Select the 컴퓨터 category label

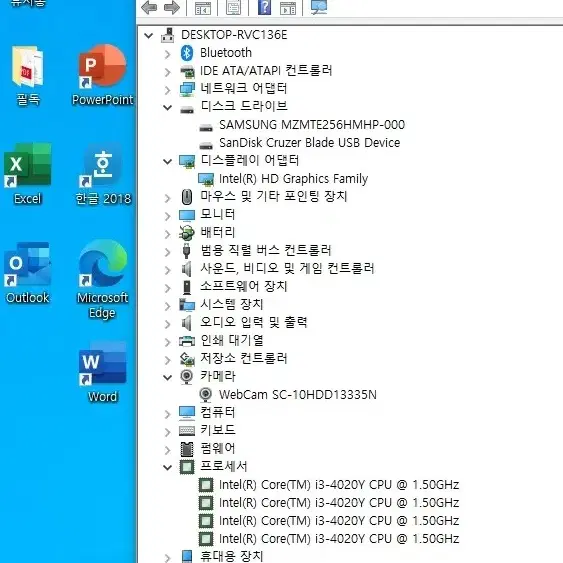[x=218, y=412]
